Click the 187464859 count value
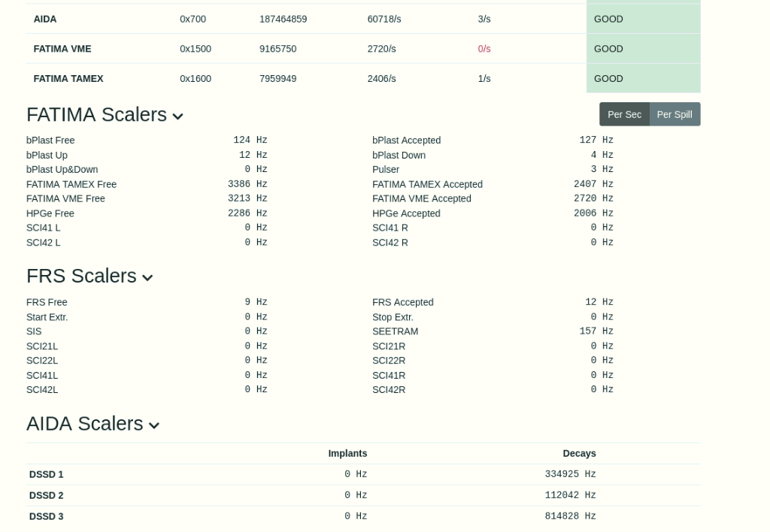 [x=283, y=19]
